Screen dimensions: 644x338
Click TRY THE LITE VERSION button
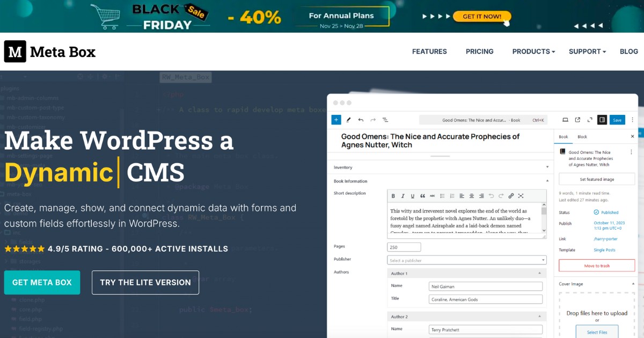click(145, 282)
